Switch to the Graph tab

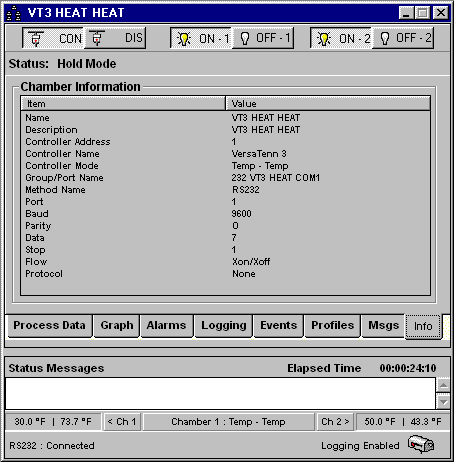117,326
